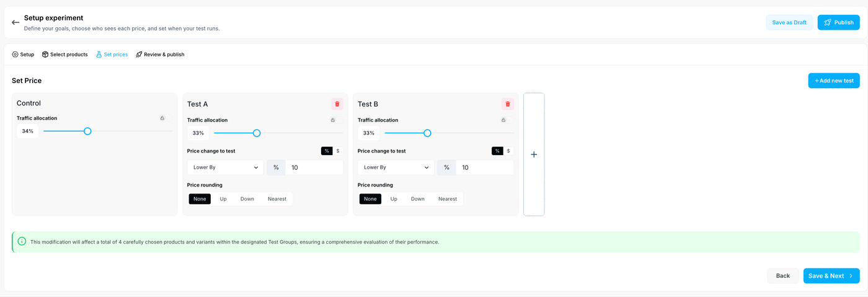This screenshot has width=868, height=297.
Task: Switch Test A price change to dollar mode
Action: coord(338,151)
